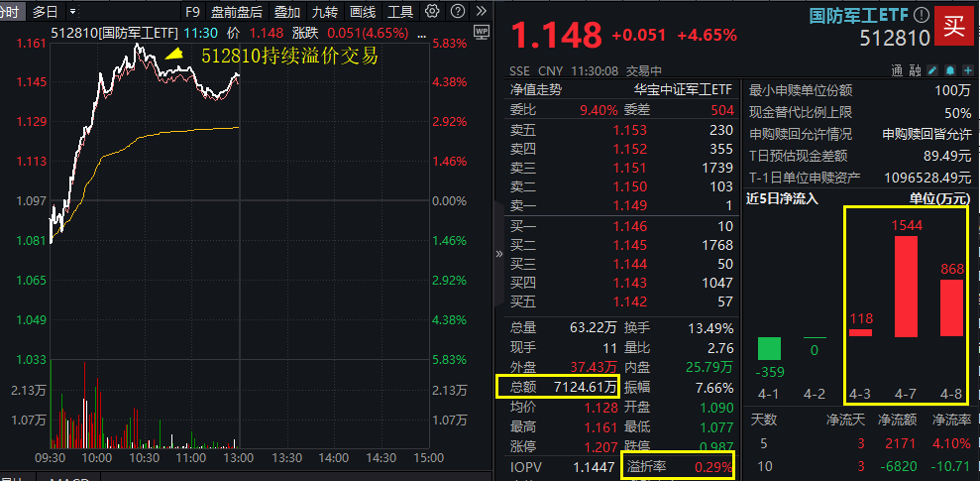Click the 委比 9.40% value
Screen dimensions: 980x481
click(x=599, y=111)
